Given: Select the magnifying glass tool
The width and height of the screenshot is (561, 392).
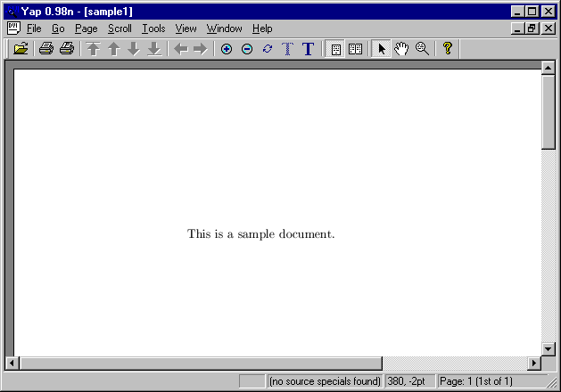Looking at the screenshot, I should [422, 49].
